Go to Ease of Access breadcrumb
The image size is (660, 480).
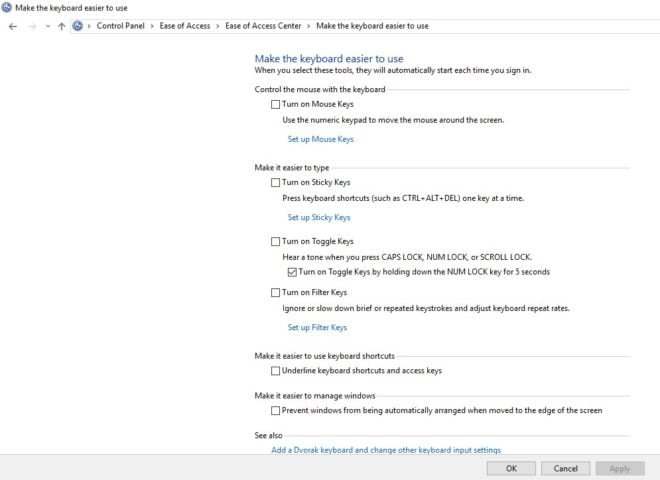[x=185, y=26]
